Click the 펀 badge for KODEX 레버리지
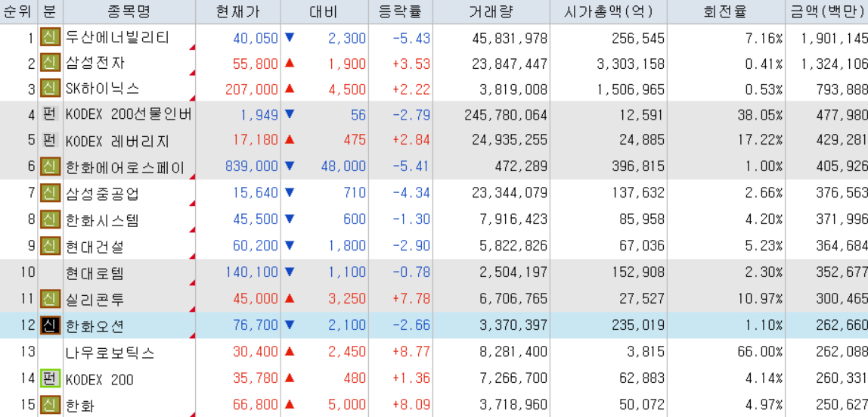Screen dimensions: 868x417 coord(50,140)
